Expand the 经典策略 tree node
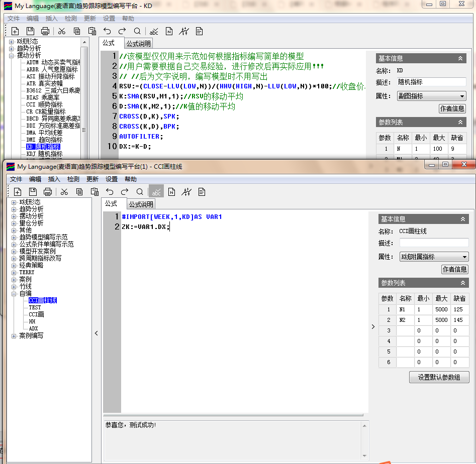 14,265
